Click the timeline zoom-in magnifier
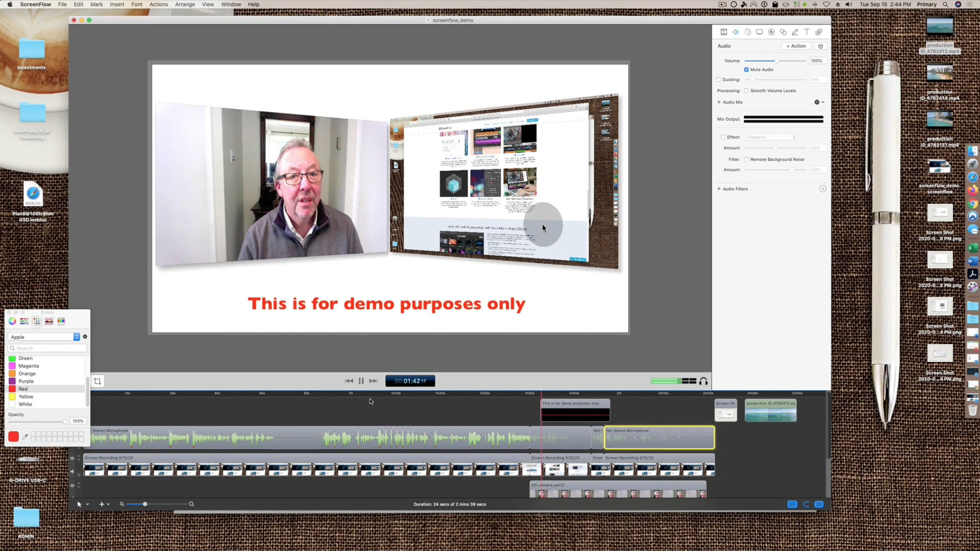This screenshot has width=980, height=551. pyautogui.click(x=191, y=504)
